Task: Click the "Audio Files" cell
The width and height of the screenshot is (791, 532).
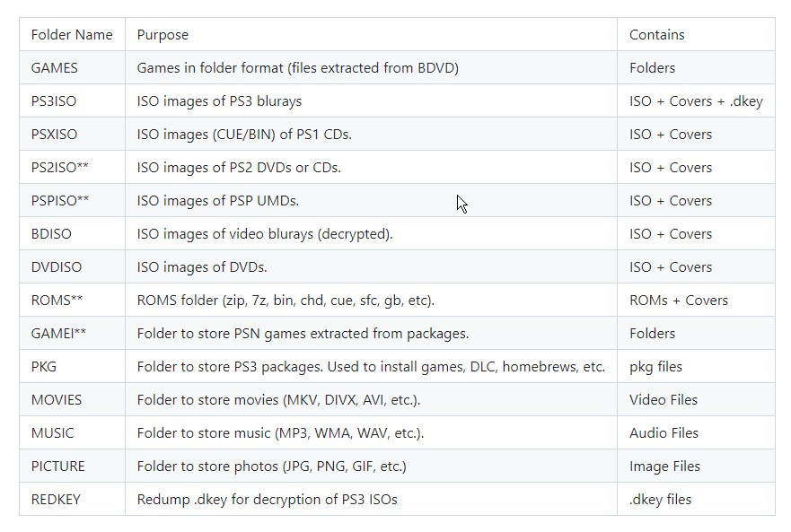Action: point(664,433)
